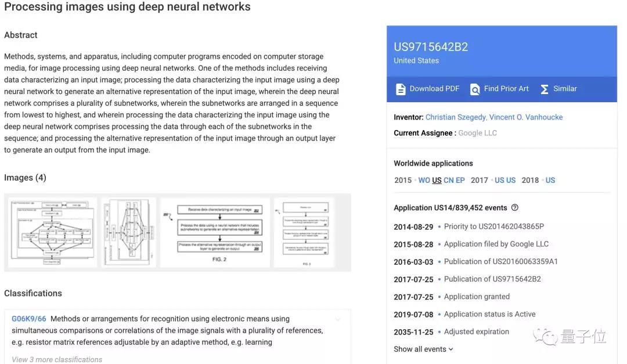Click the 2014-08-29 event date

pos(413,227)
